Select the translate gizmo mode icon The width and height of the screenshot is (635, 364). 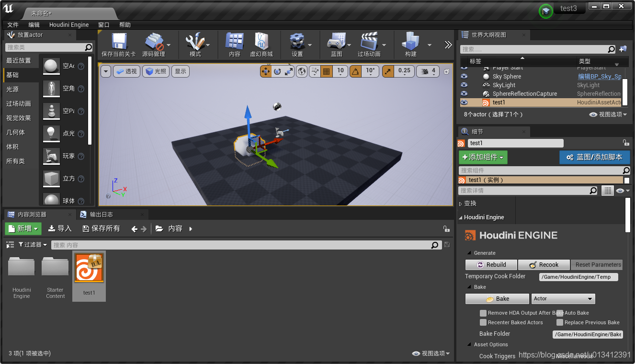(266, 71)
